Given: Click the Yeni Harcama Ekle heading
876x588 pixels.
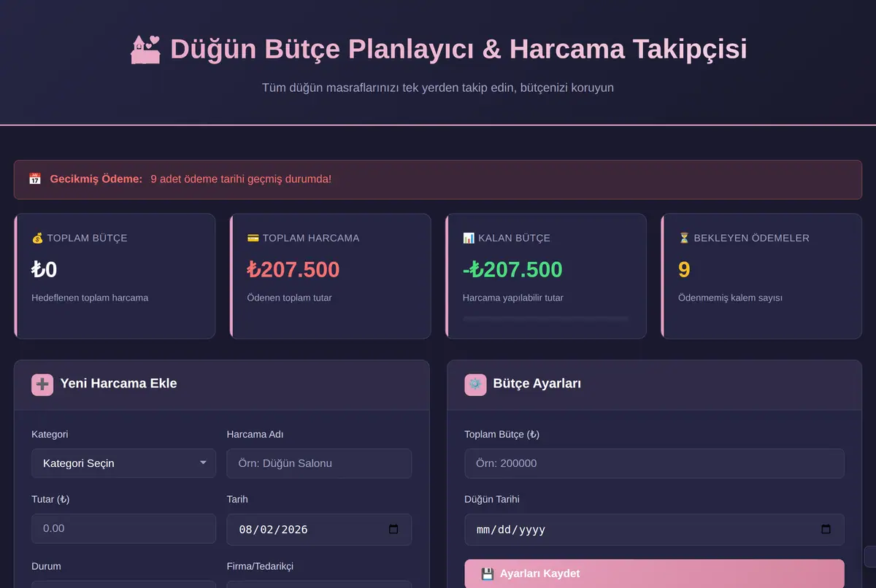Looking at the screenshot, I should (x=118, y=384).
